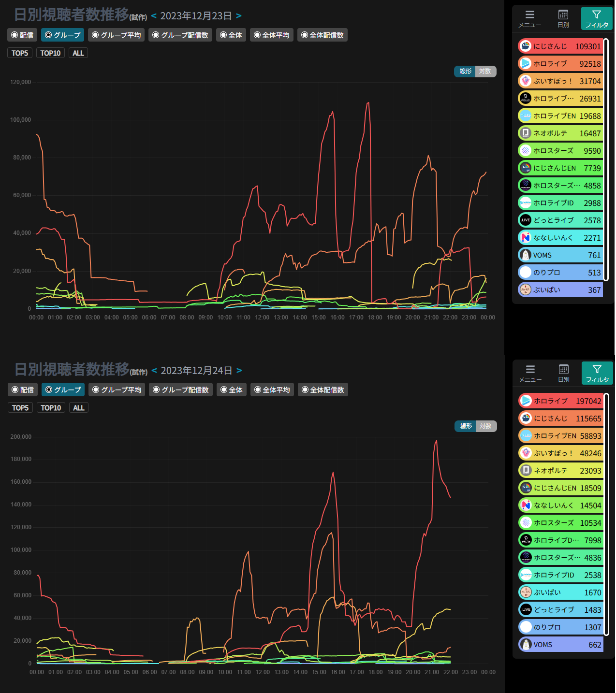
Task: Click the date text 2023年12月23日
Action: pyautogui.click(x=196, y=15)
